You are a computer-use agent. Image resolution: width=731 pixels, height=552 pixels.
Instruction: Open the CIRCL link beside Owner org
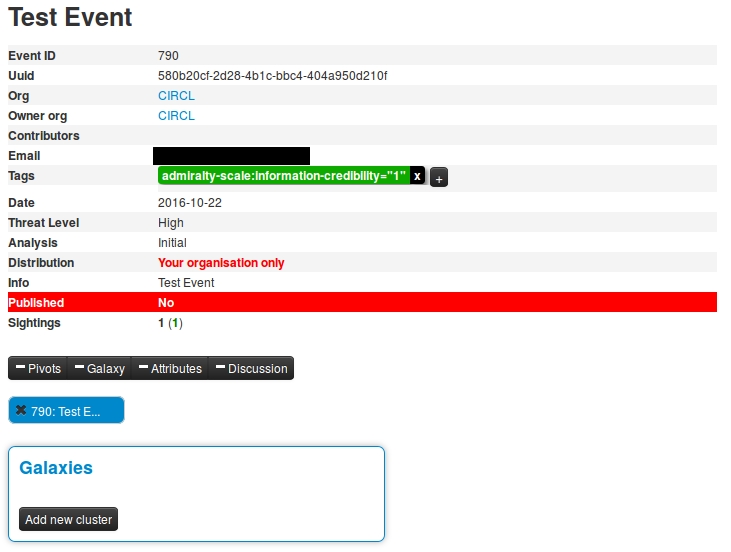[176, 116]
